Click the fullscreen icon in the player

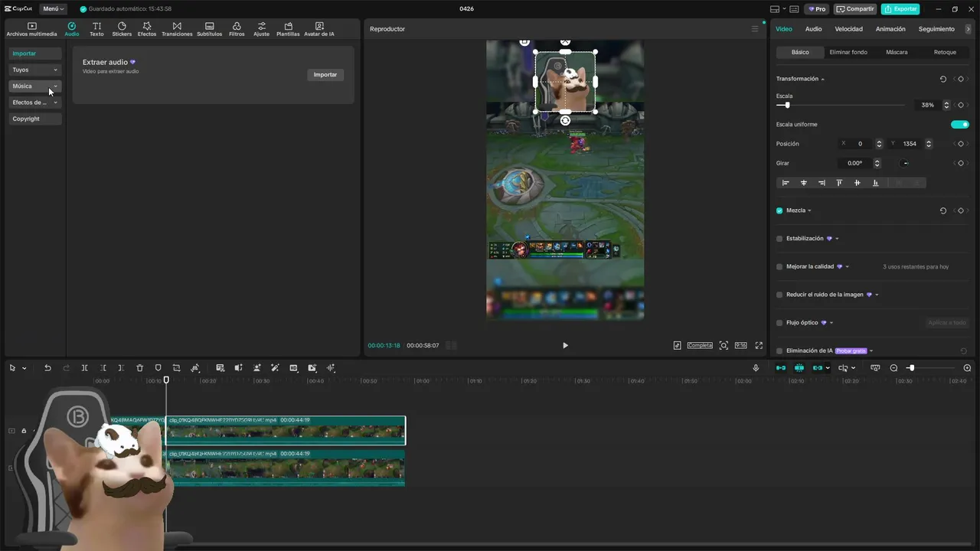point(759,345)
